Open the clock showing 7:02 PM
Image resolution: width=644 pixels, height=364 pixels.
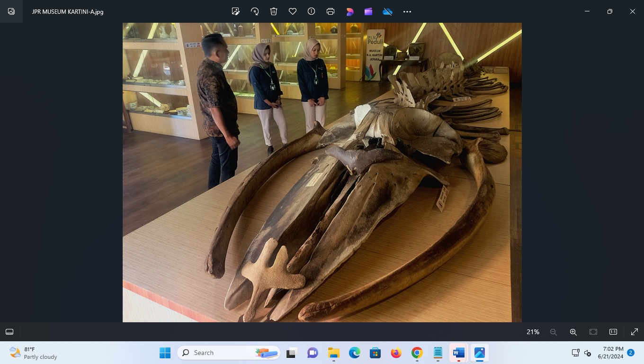tap(610, 353)
